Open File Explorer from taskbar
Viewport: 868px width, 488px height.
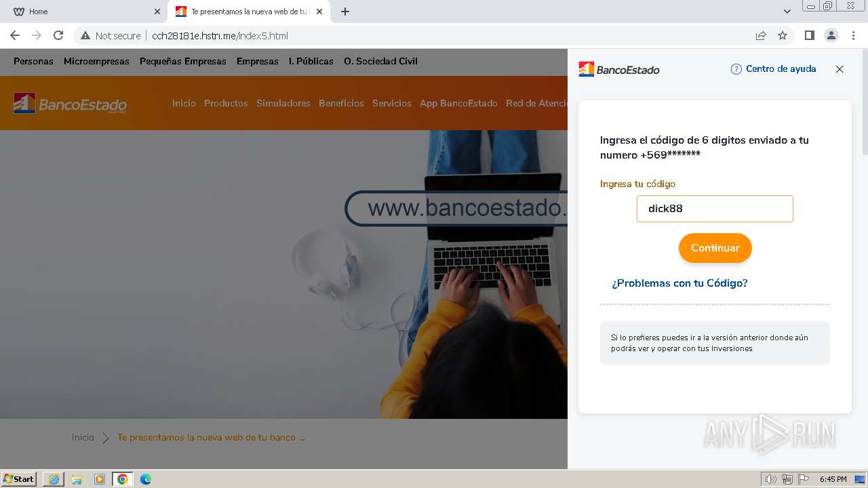(77, 479)
